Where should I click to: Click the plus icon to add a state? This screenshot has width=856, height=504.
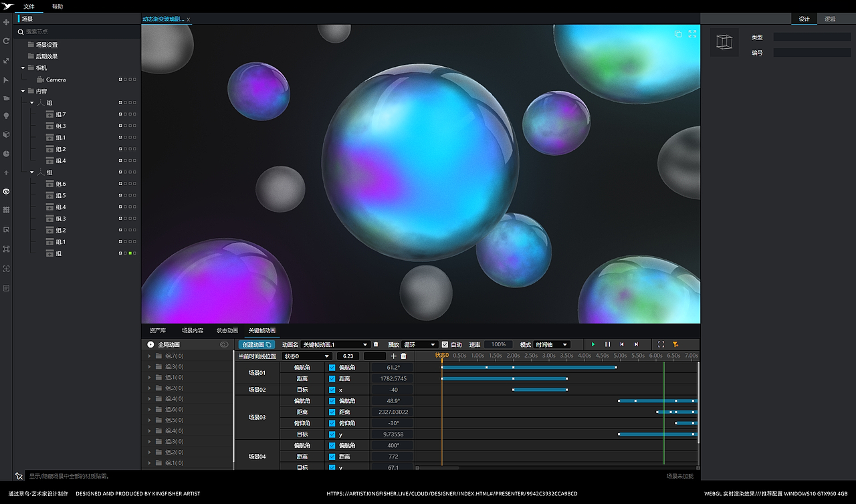(394, 356)
